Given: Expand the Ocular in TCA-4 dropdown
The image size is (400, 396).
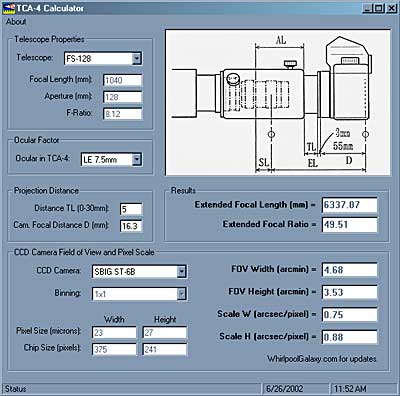Looking at the screenshot, I should (136, 159).
